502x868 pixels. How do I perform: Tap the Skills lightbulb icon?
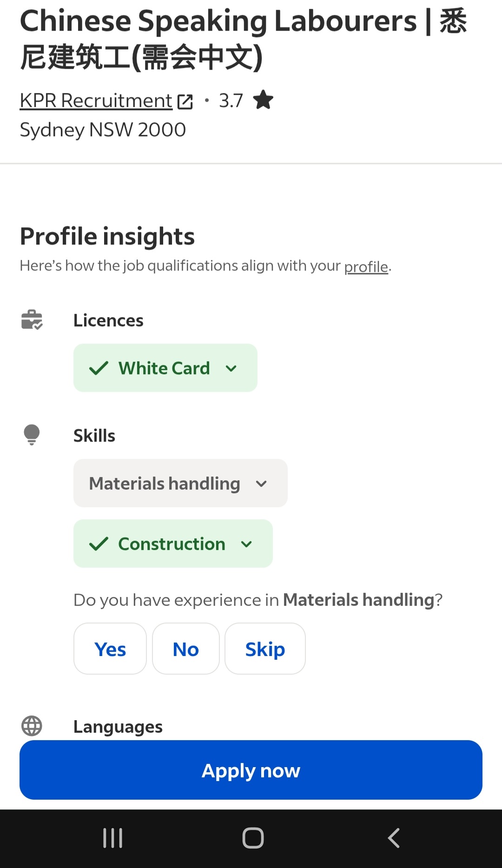tap(32, 435)
